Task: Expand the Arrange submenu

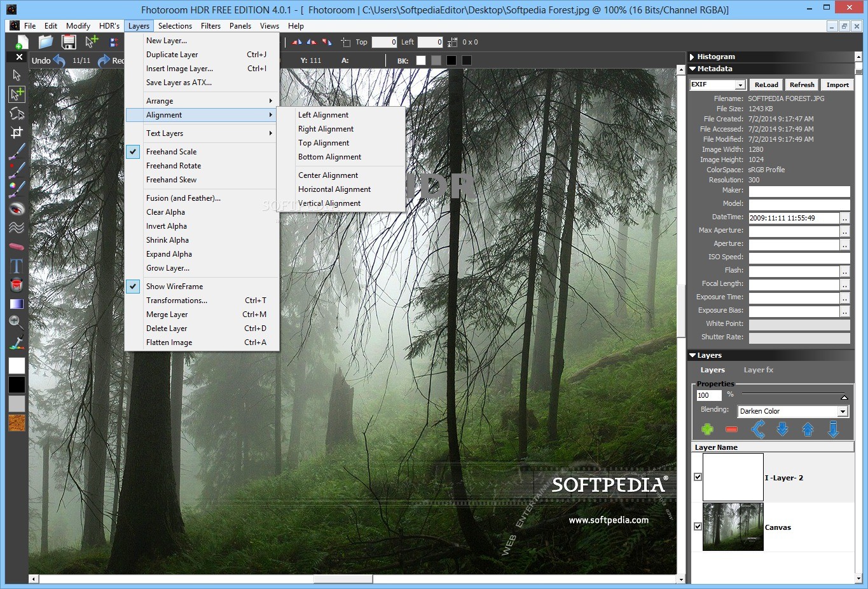Action: (x=202, y=101)
